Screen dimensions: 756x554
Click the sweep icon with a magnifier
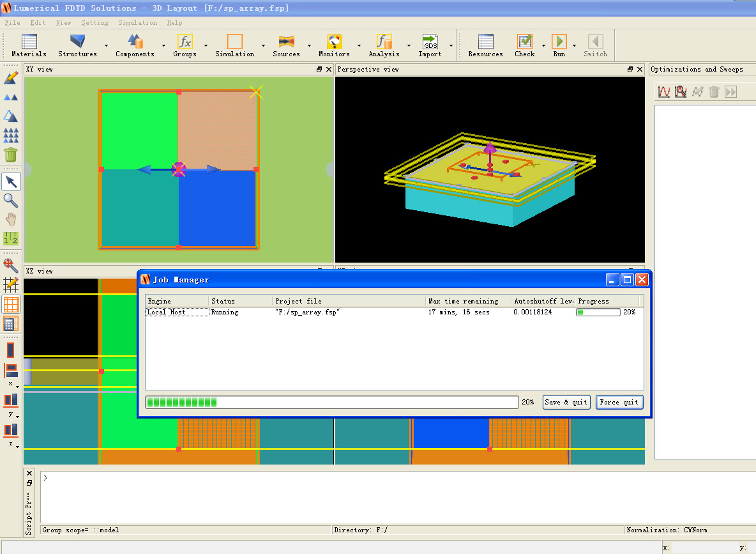(x=681, y=91)
